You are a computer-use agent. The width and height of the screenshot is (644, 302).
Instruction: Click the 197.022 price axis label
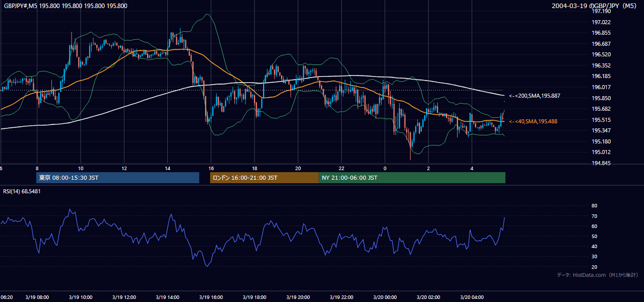pyautogui.click(x=601, y=22)
